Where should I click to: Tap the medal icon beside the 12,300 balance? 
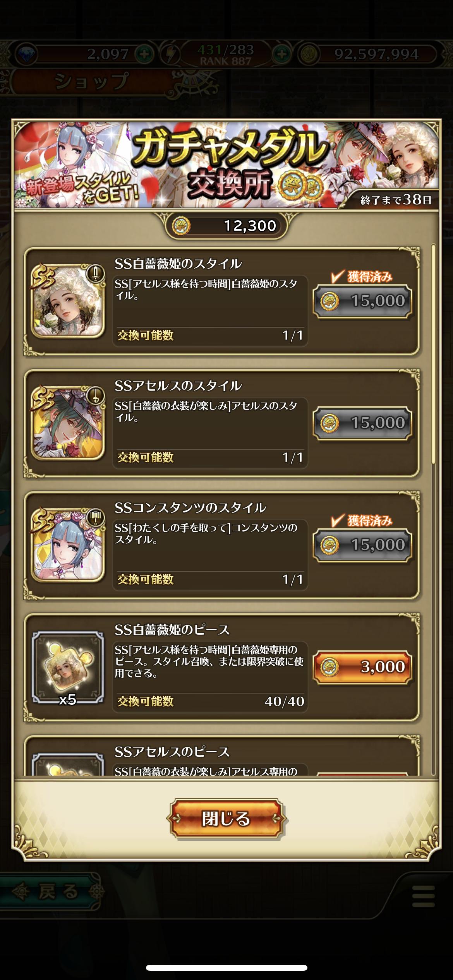pos(181,226)
